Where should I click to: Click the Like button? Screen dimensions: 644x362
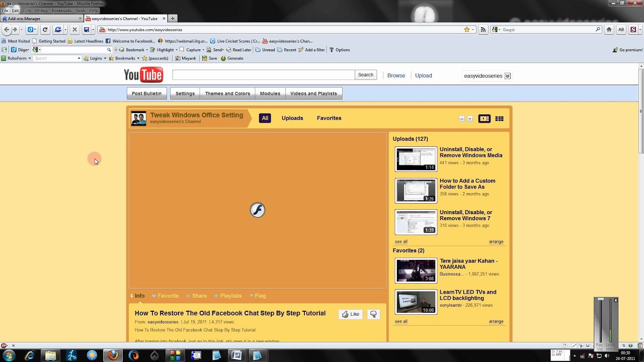pyautogui.click(x=351, y=314)
